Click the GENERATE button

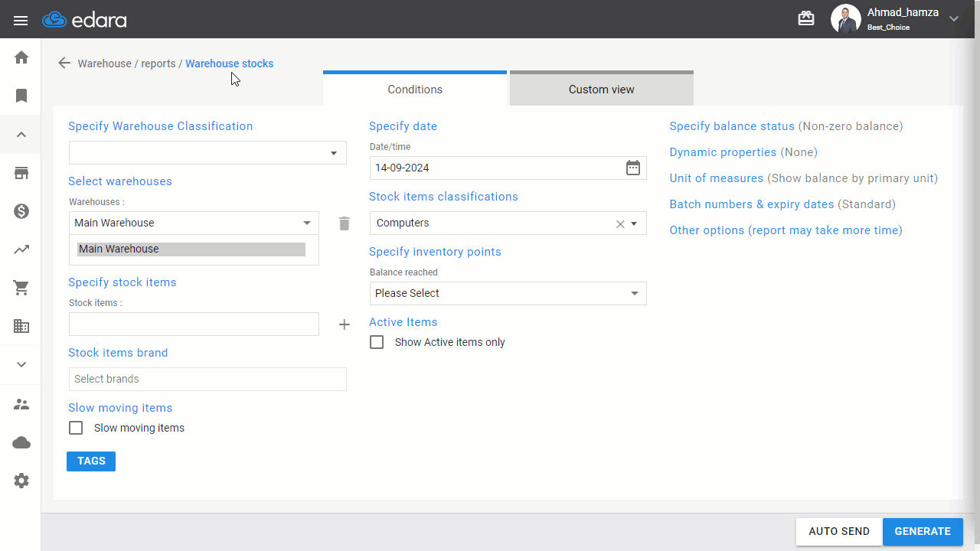coord(923,532)
